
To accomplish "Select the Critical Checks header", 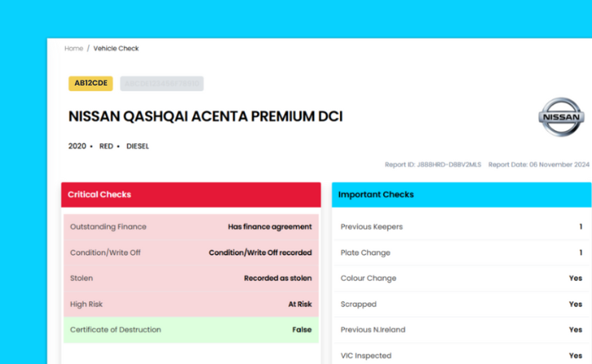I will click(191, 195).
